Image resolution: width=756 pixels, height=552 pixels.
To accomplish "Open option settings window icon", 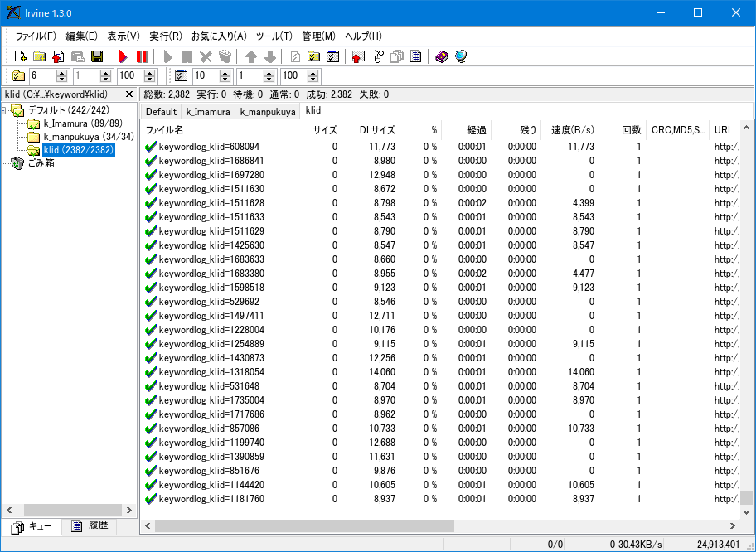I will 332,57.
